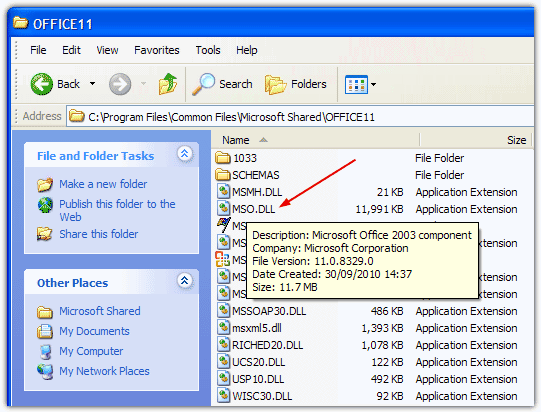Screen dimensions: 541x412
Task: Click the Publish to Web globe icon
Action: coord(45,205)
